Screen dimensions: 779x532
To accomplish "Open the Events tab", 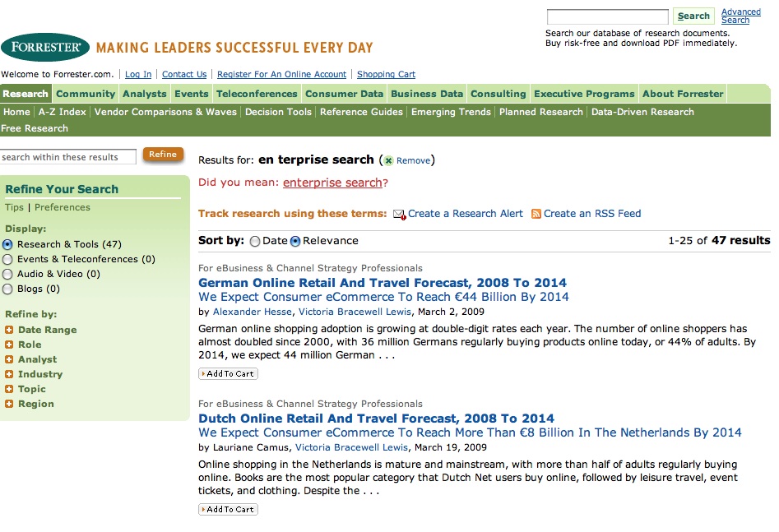I will [x=192, y=94].
